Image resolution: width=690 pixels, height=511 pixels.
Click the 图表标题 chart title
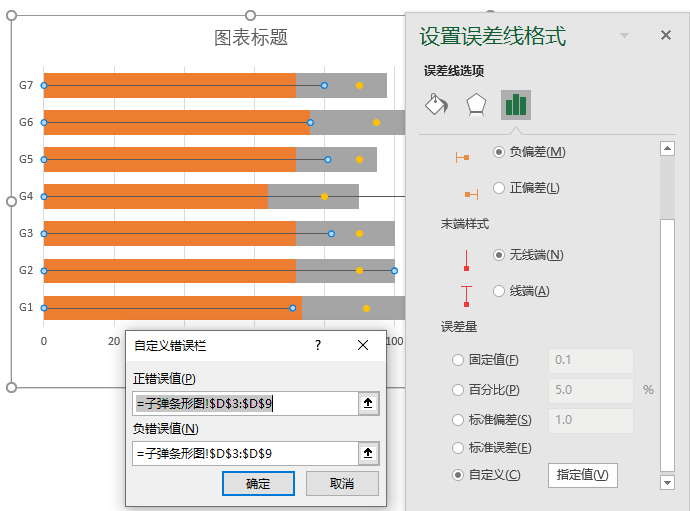coord(251,37)
